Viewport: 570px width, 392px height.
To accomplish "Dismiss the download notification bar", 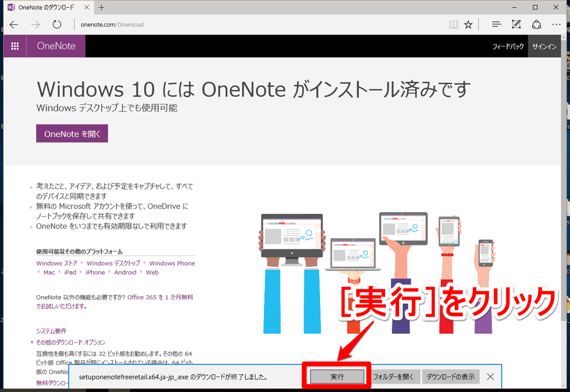I will 490,377.
